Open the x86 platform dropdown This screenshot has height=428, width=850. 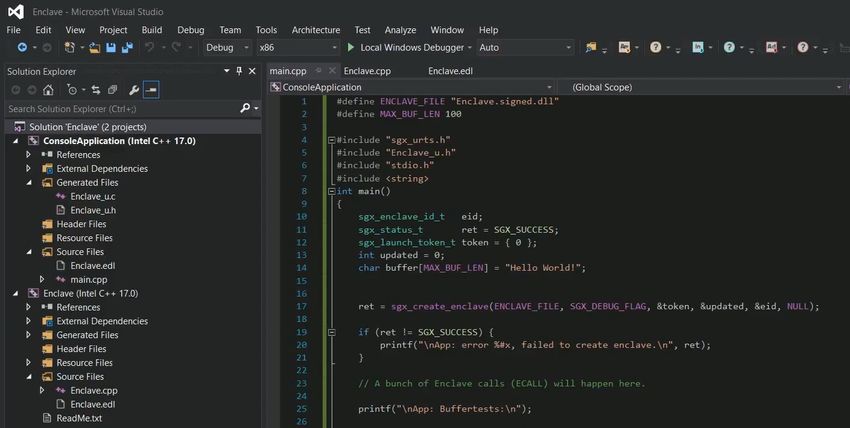click(298, 48)
